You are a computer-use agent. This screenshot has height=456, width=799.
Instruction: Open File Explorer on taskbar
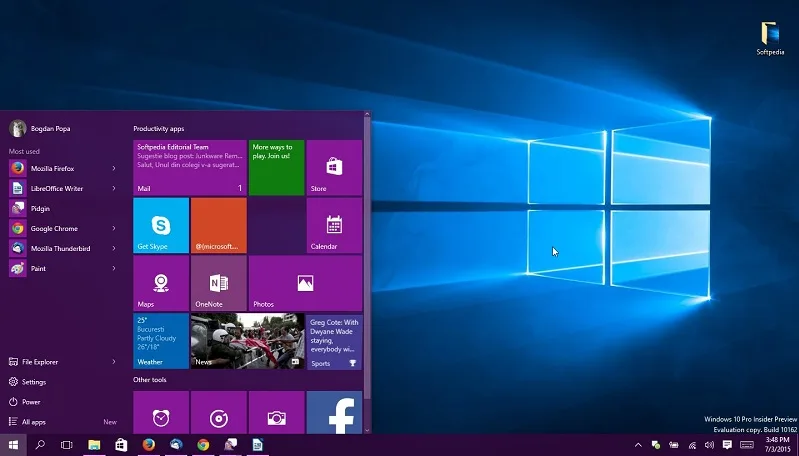94,445
